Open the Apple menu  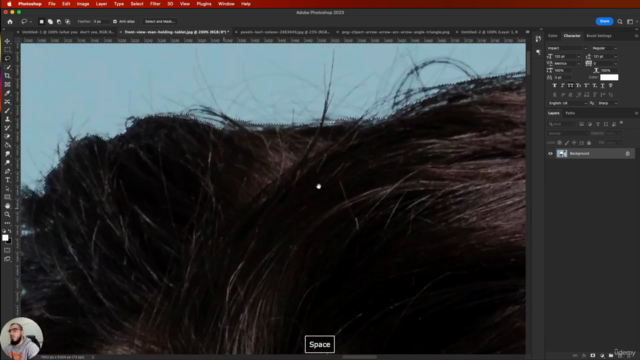coord(9,4)
